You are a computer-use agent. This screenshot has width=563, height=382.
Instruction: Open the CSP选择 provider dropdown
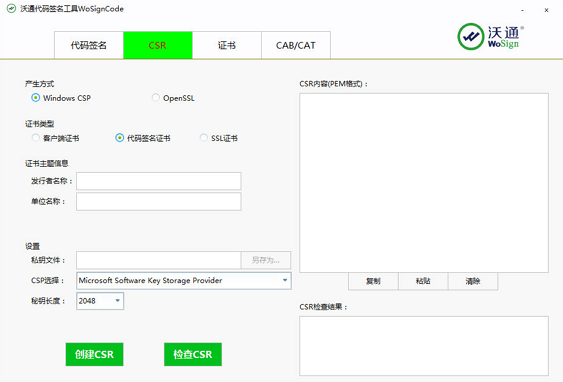[184, 280]
